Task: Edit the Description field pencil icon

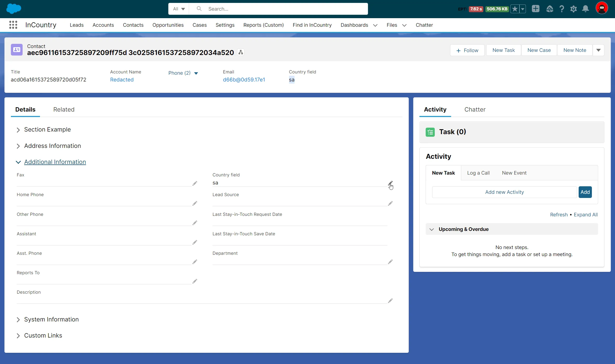Action: 390,301
